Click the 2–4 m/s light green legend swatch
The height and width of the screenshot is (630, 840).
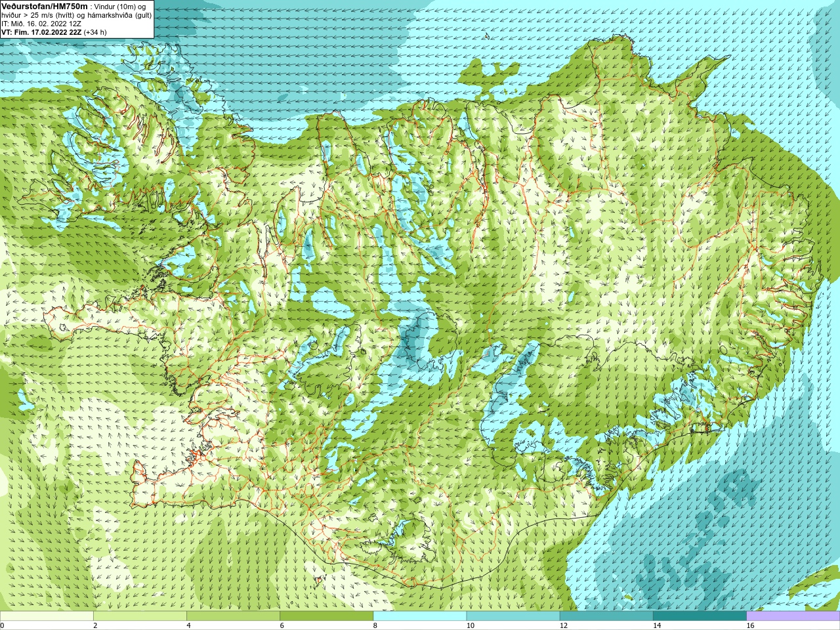coord(140,616)
